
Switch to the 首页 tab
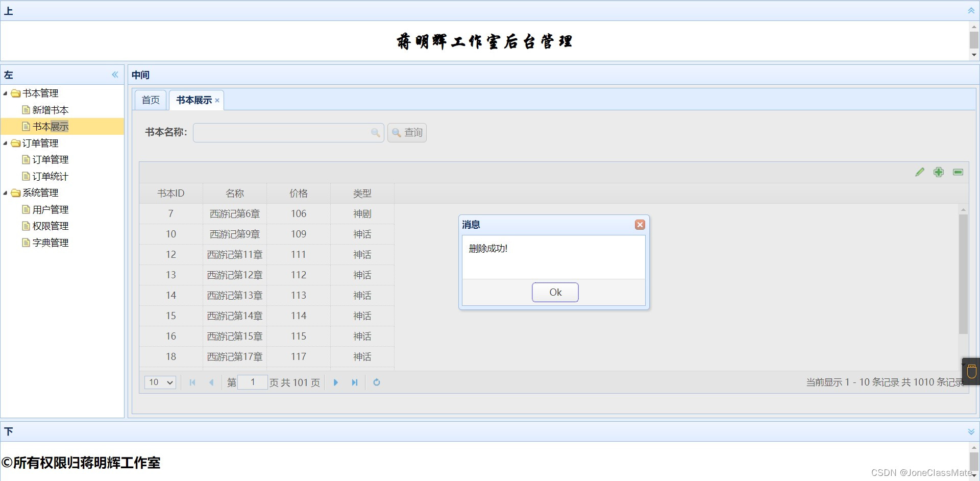click(x=151, y=100)
